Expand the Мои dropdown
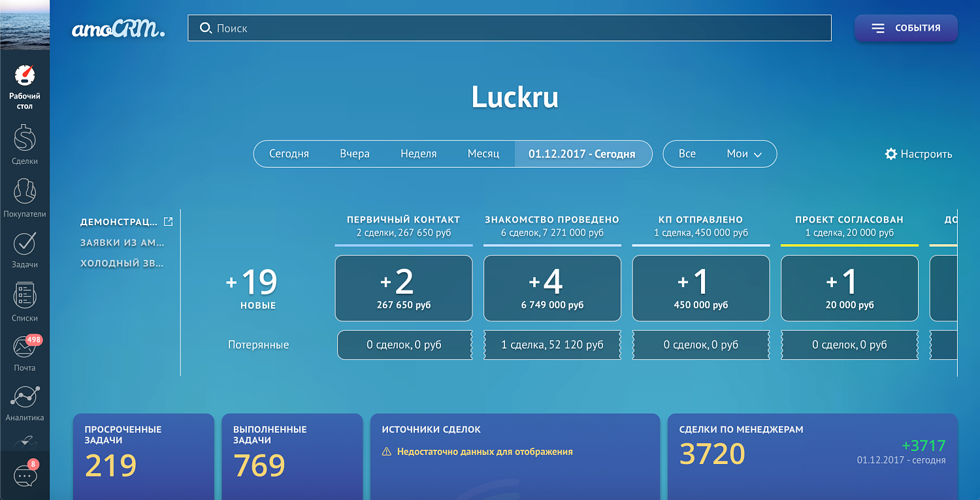 pos(742,153)
